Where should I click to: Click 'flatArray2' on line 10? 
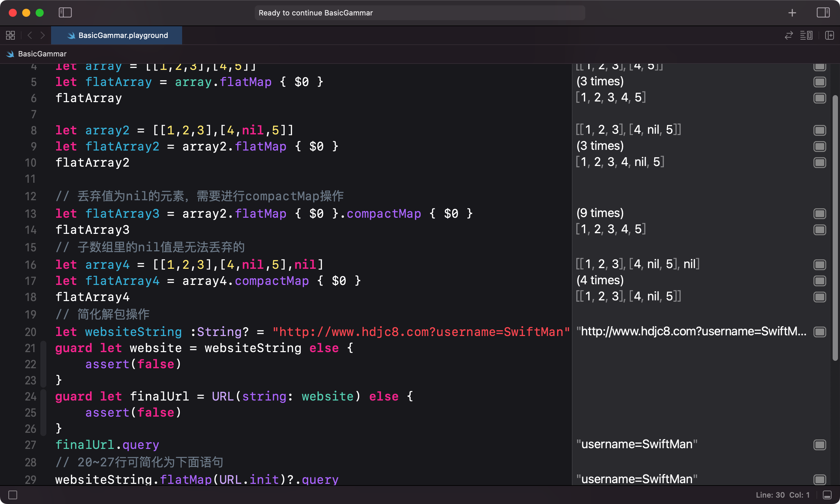point(92,163)
